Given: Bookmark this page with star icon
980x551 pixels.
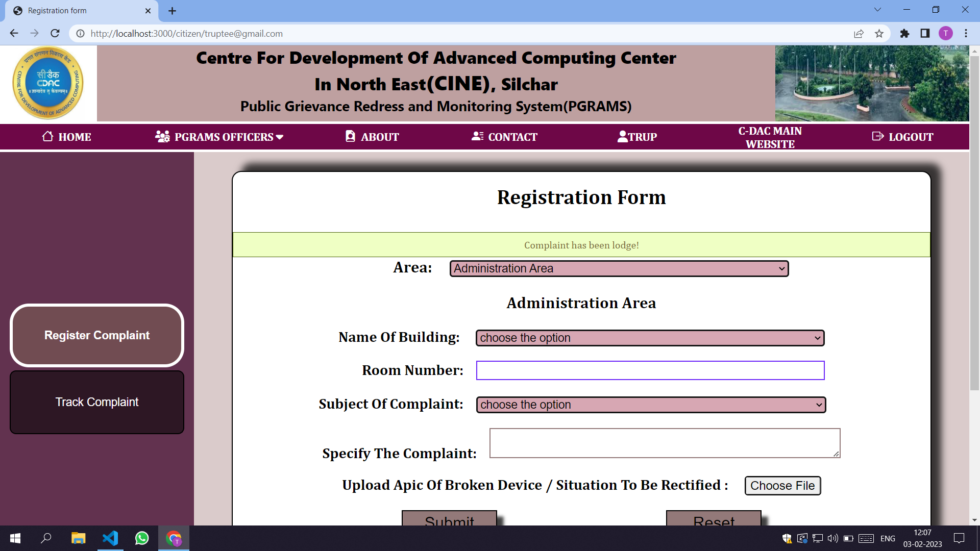Looking at the screenshot, I should click(x=879, y=34).
